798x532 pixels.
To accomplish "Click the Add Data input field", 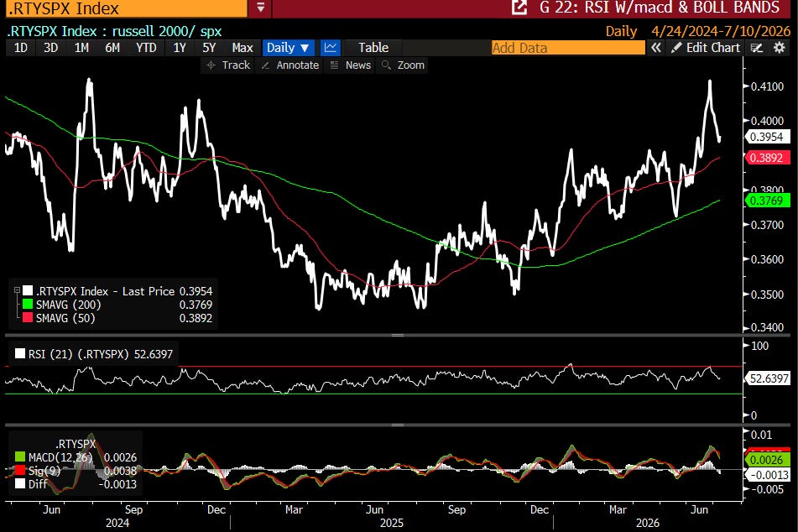I will coord(568,48).
